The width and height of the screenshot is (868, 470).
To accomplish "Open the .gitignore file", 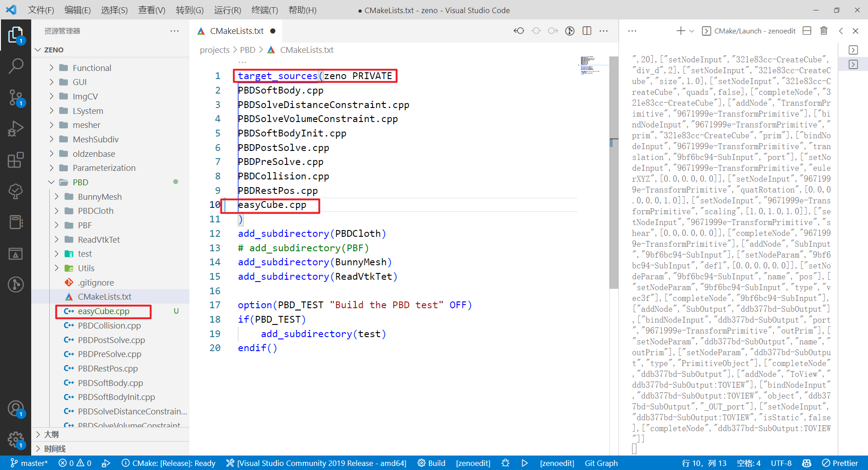I will click(111, 282).
